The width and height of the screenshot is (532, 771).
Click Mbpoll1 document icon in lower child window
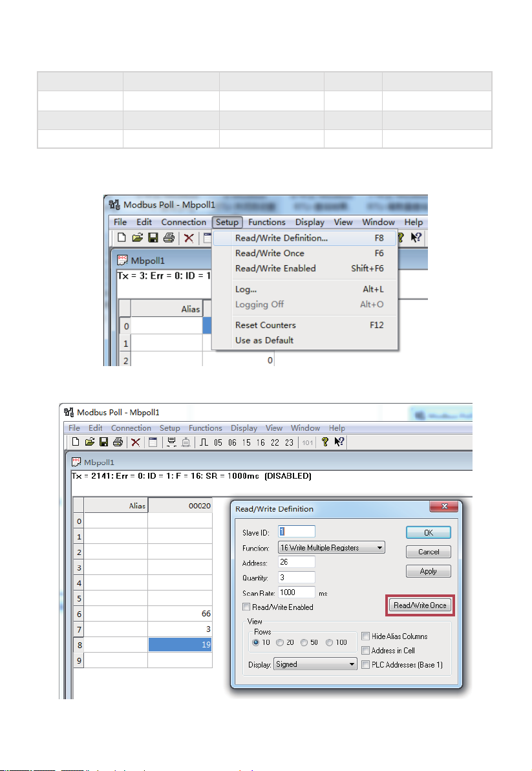click(76, 462)
